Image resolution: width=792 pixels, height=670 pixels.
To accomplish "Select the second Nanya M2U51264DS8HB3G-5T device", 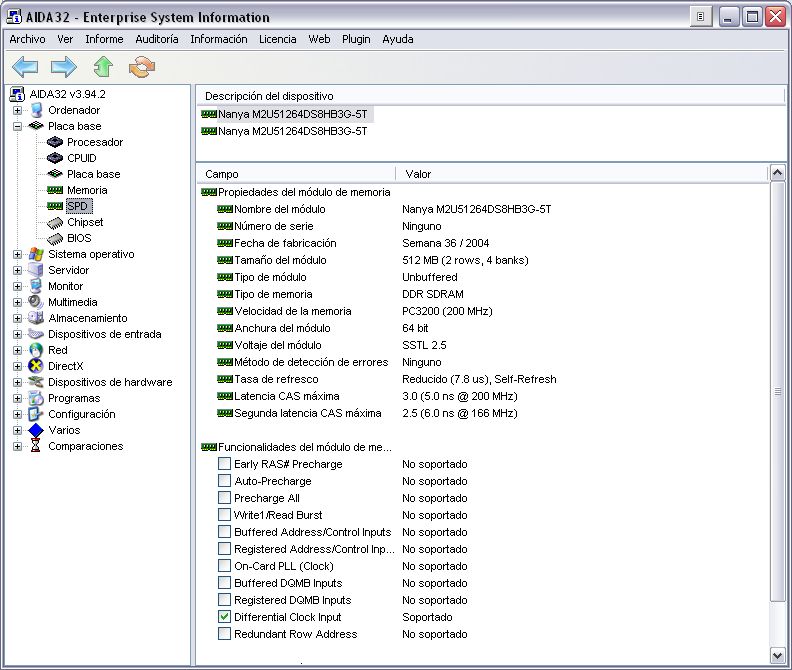I will [284, 131].
